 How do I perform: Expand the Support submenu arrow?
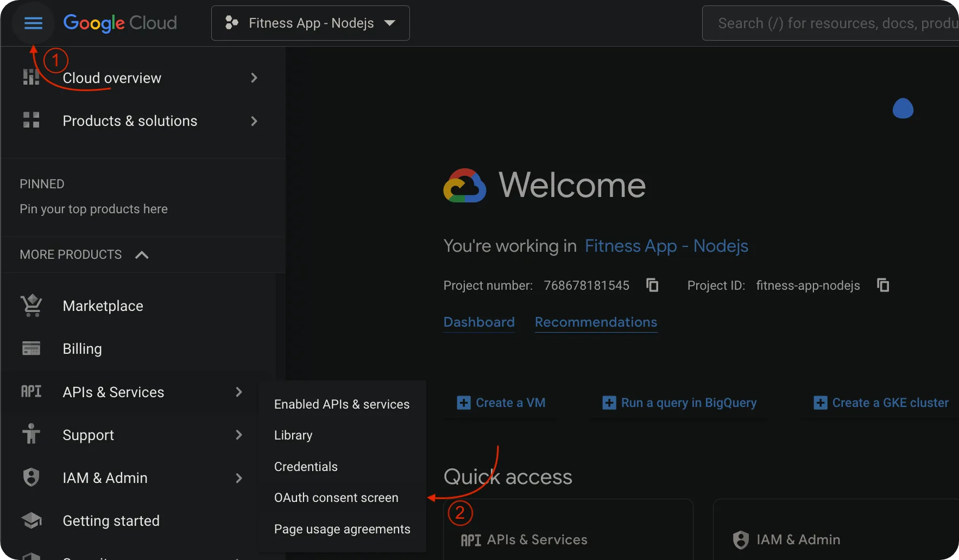(x=238, y=435)
